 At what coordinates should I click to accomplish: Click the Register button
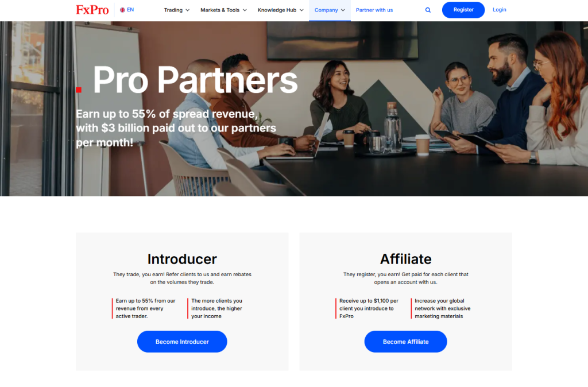click(463, 10)
